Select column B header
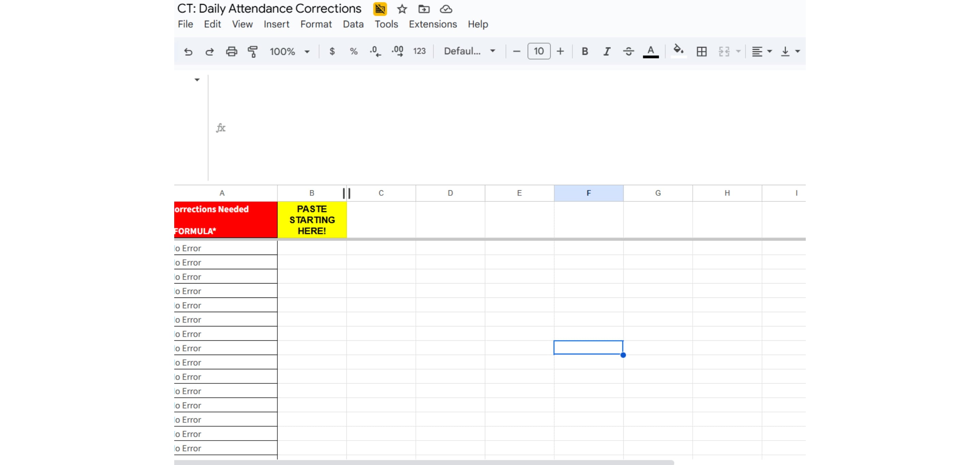980x465 pixels. [x=312, y=193]
